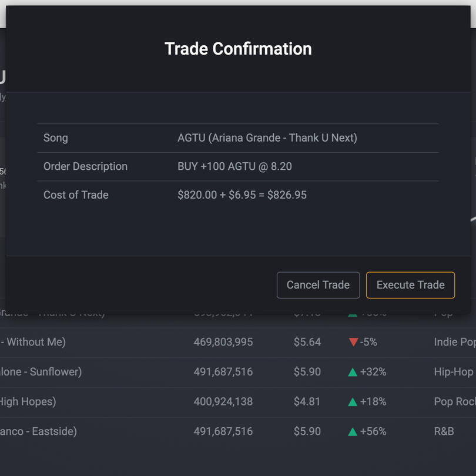Select the green up arrow beside +18%

pyautogui.click(x=353, y=402)
